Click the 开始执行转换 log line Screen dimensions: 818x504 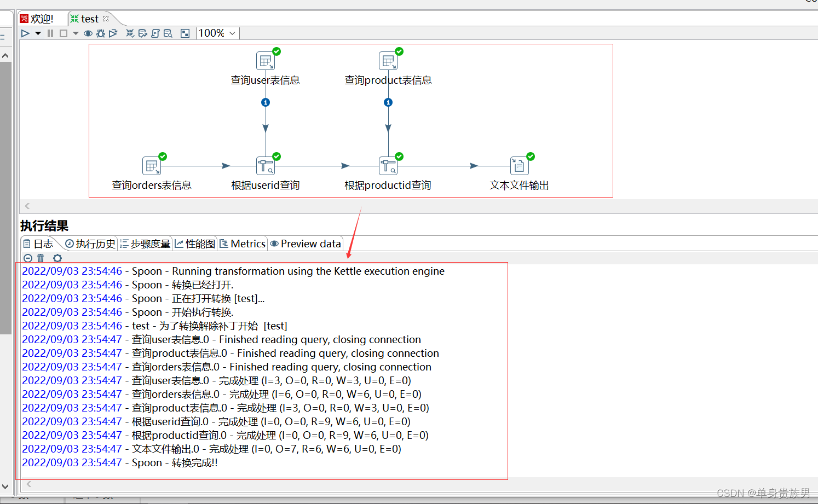coord(128,312)
